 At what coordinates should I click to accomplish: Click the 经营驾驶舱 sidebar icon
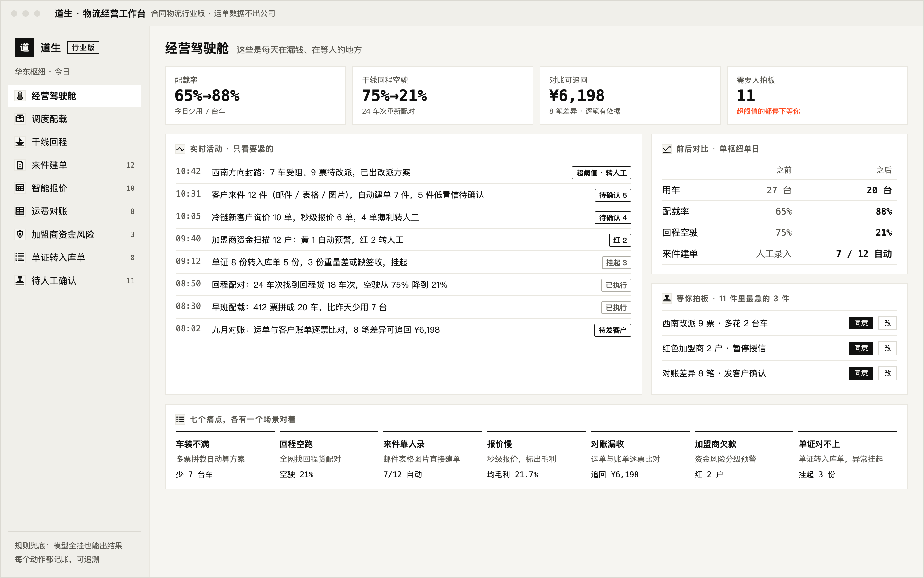point(20,96)
